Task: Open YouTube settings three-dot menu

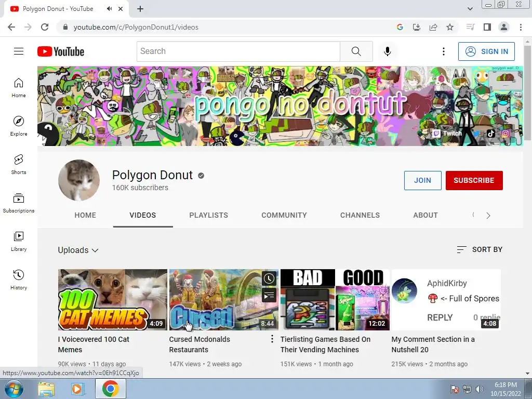Action: point(444,51)
